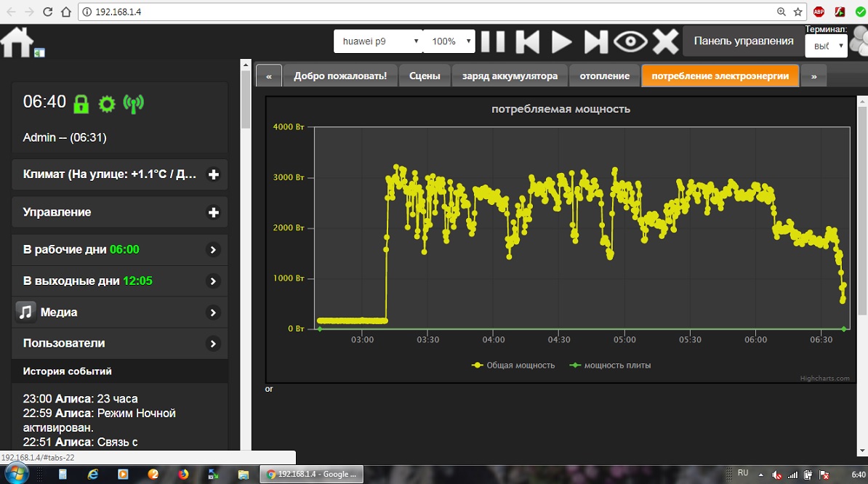Click the green wireless antenna icon
This screenshot has height=484, width=868.
tap(133, 103)
